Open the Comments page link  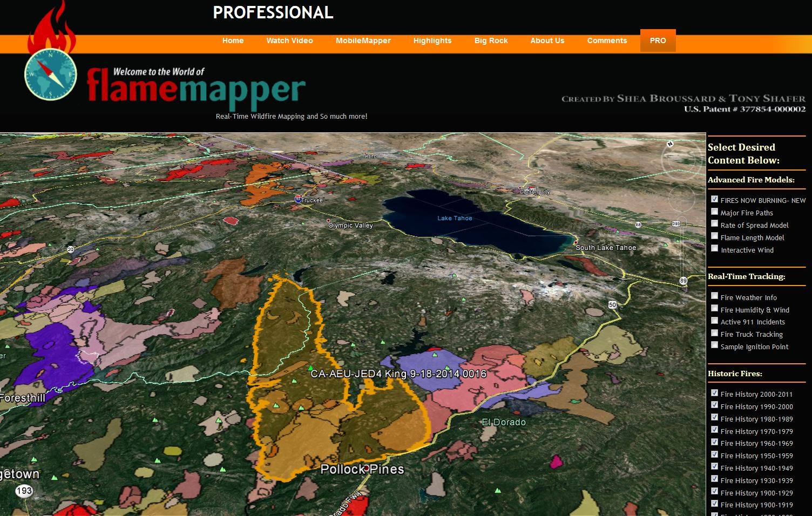click(x=607, y=40)
